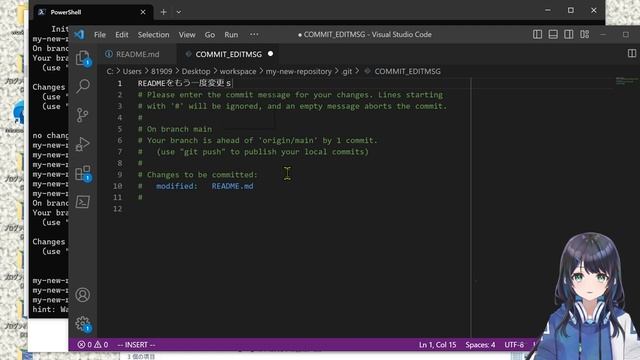This screenshot has width=640, height=360.
Task: Click the VS Code logo icon
Action: pos(79,35)
